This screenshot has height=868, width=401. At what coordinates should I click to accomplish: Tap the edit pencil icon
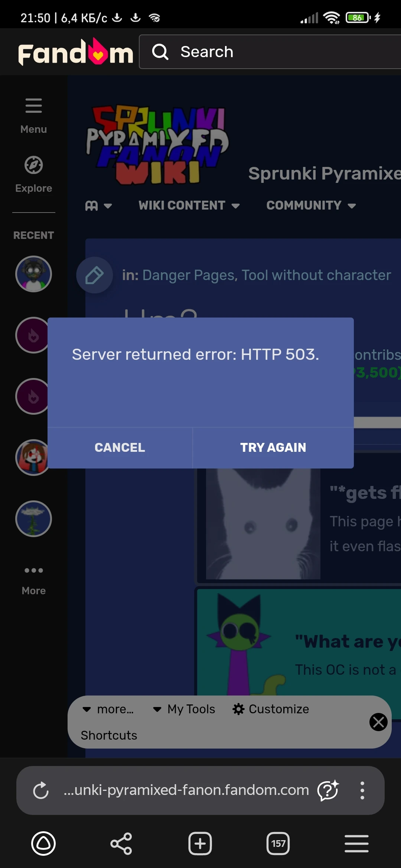(94, 275)
